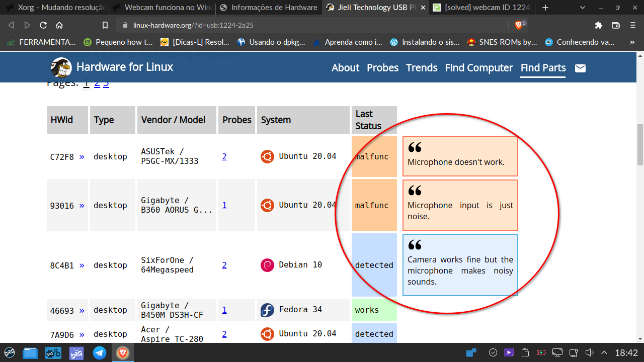Image resolution: width=644 pixels, height=362 pixels.
Task: Open probes link for SixForOne 64Megaspeed
Action: click(224, 265)
